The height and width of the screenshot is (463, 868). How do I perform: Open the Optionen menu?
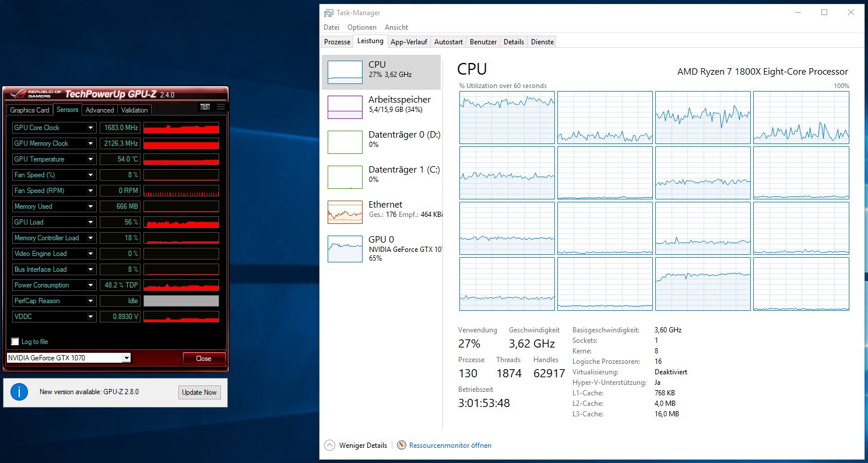click(362, 27)
